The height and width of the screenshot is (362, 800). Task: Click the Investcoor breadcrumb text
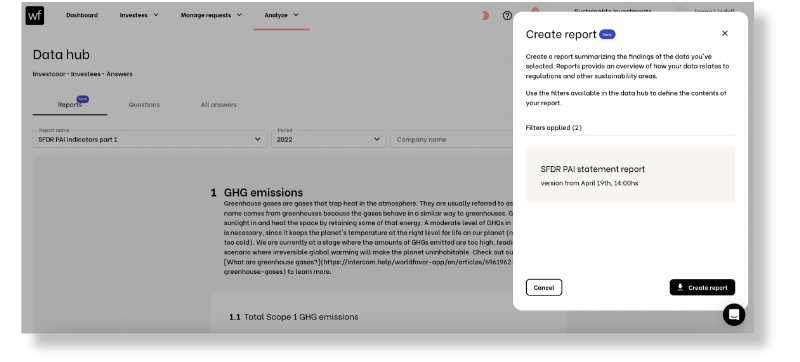click(49, 74)
